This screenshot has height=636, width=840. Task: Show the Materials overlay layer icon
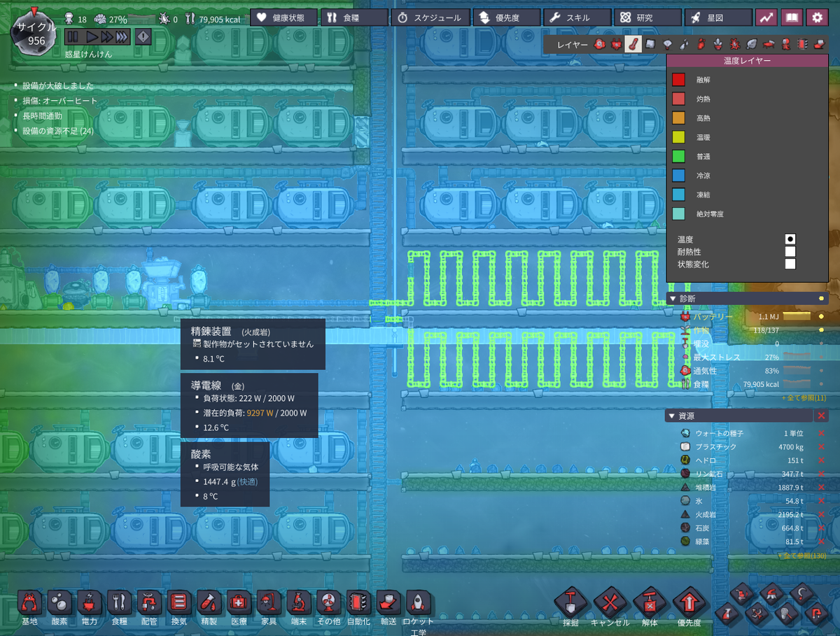(650, 45)
